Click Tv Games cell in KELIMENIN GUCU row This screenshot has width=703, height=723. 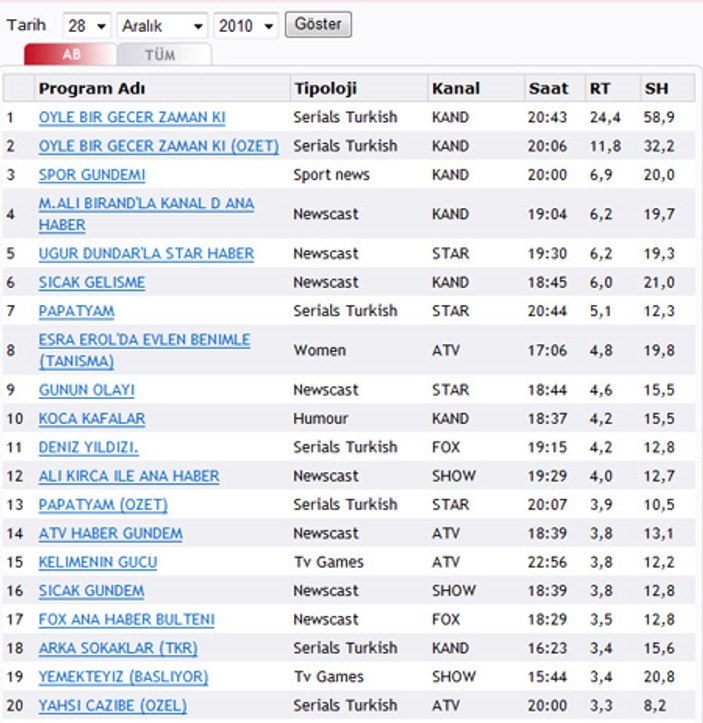329,562
